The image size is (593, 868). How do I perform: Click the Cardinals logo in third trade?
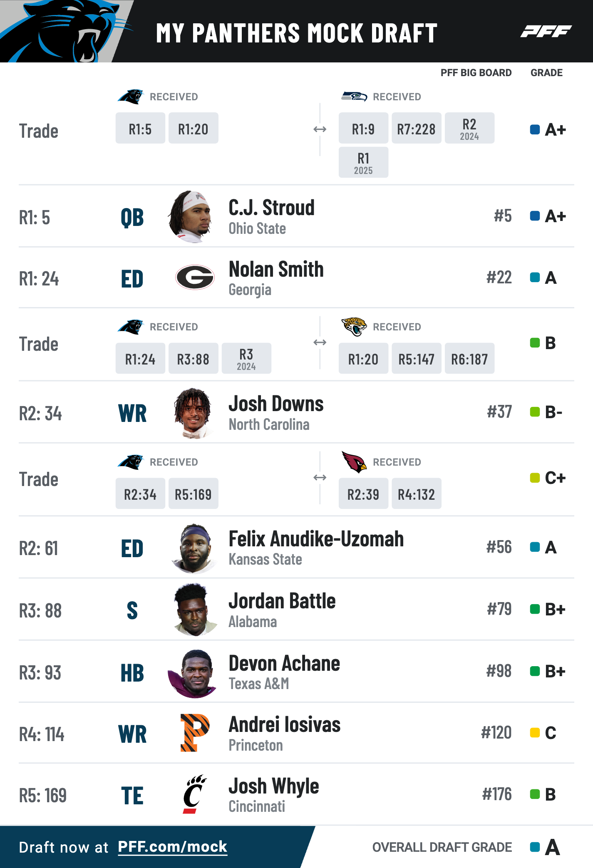(354, 462)
